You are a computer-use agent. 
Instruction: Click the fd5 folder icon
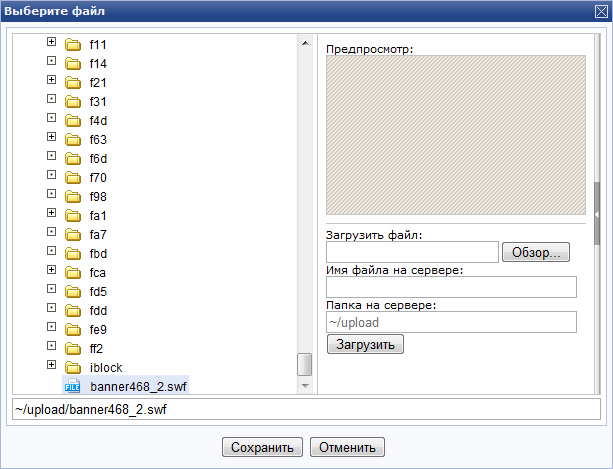click(73, 292)
